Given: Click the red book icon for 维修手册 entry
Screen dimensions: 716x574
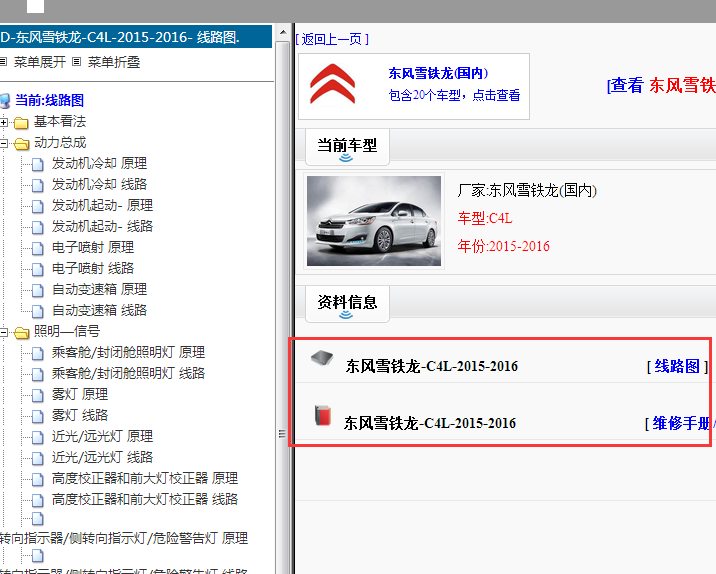Looking at the screenshot, I should (x=323, y=416).
